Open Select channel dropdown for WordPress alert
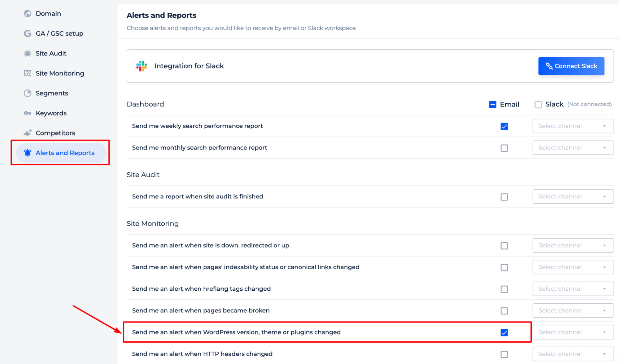The image size is (619, 364). [x=573, y=332]
